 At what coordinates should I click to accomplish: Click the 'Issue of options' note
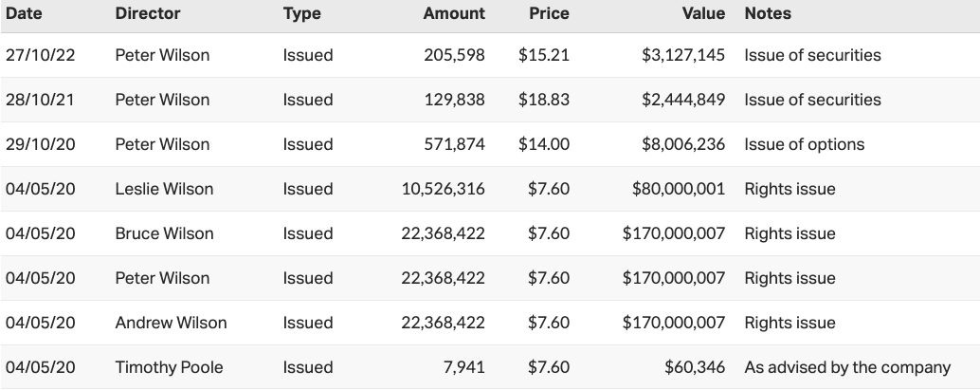(805, 144)
